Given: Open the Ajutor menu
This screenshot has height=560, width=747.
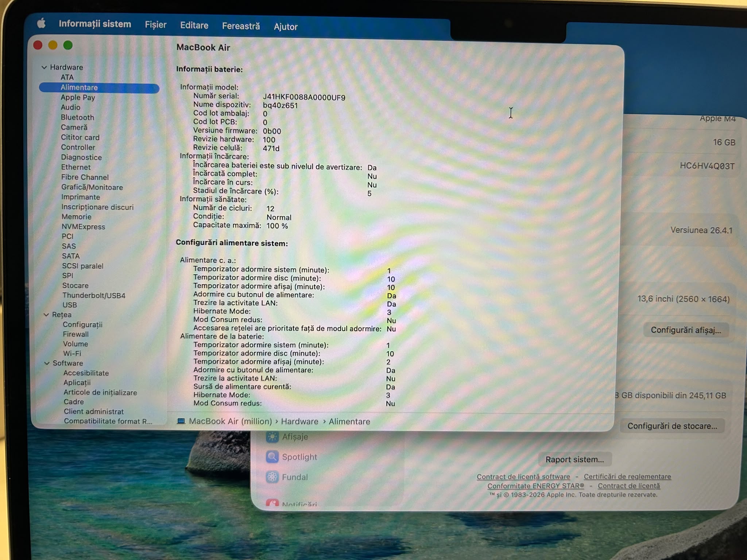Looking at the screenshot, I should (286, 27).
